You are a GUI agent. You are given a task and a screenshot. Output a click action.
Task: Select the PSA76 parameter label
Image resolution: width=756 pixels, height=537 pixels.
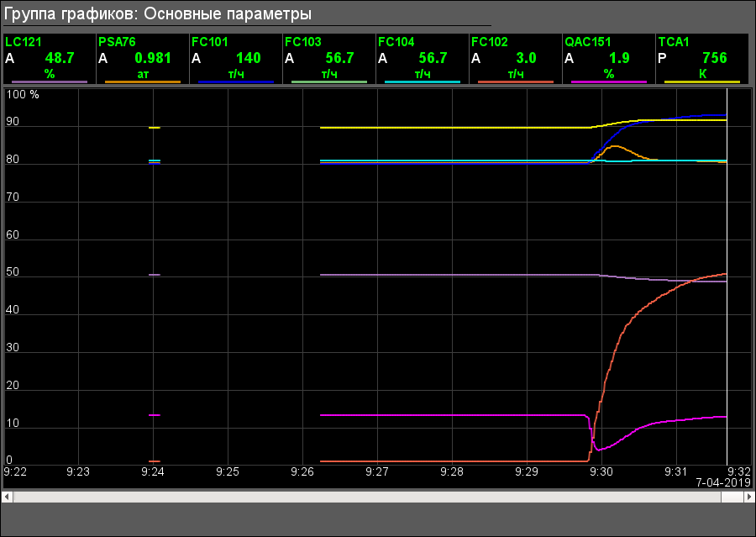tap(117, 42)
